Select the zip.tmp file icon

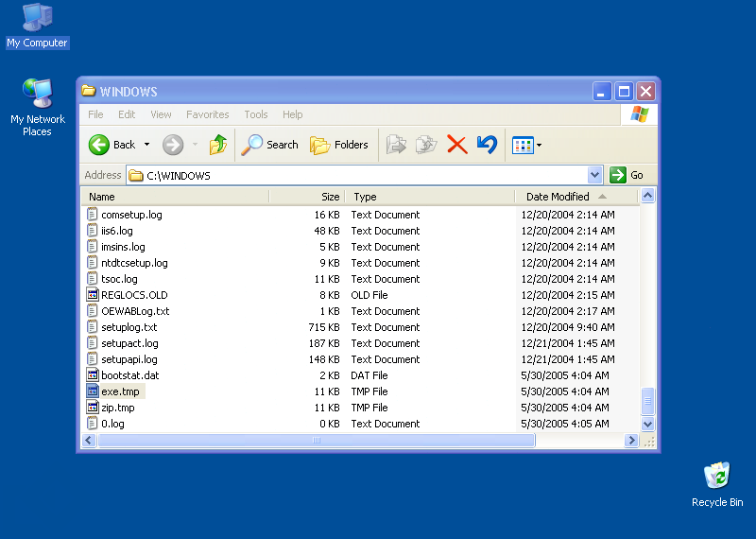coord(92,408)
